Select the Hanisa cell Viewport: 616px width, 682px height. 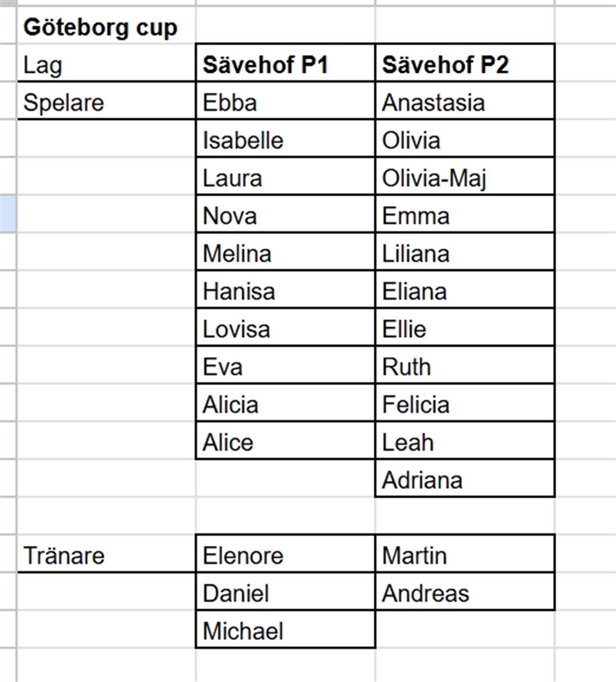pyautogui.click(x=285, y=290)
